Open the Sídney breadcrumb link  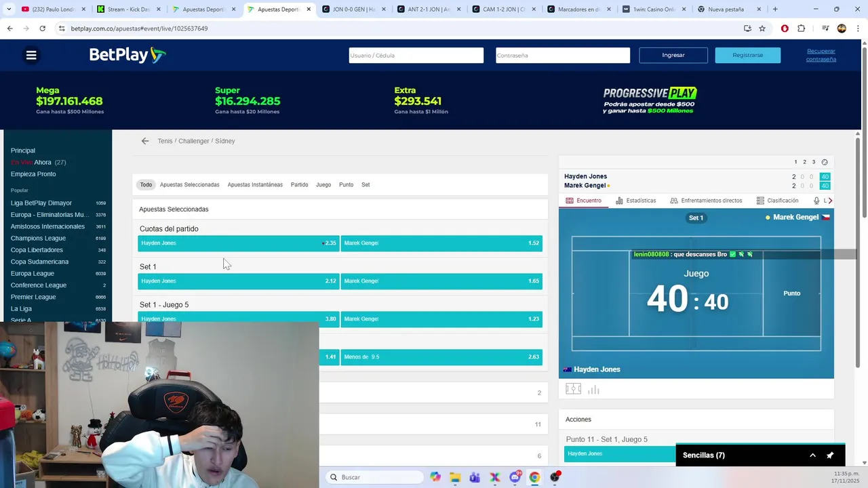[225, 141]
